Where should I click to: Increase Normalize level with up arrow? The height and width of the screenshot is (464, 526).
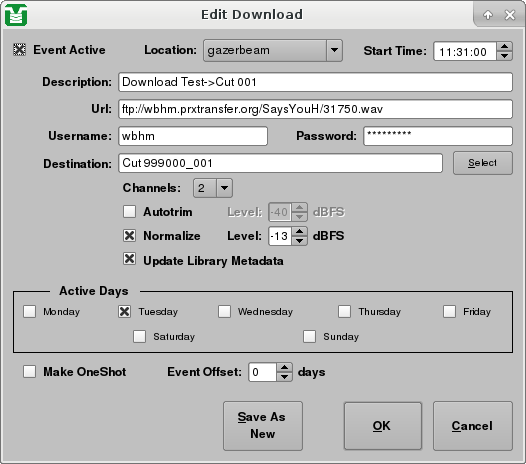(299, 231)
